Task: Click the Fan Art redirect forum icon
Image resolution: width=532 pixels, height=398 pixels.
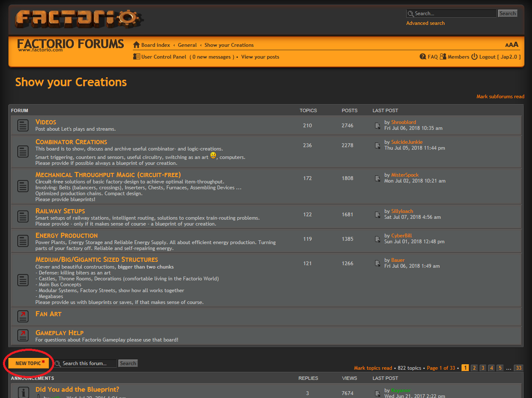Action: tap(23, 316)
